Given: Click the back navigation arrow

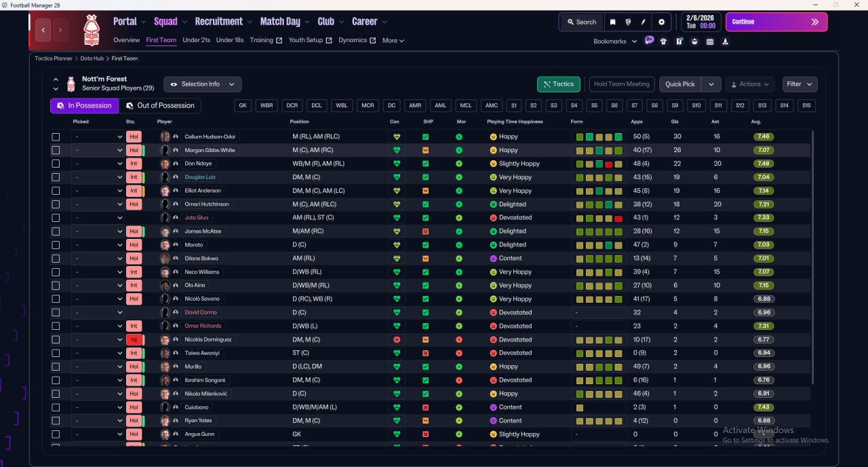Looking at the screenshot, I should click(x=44, y=30).
